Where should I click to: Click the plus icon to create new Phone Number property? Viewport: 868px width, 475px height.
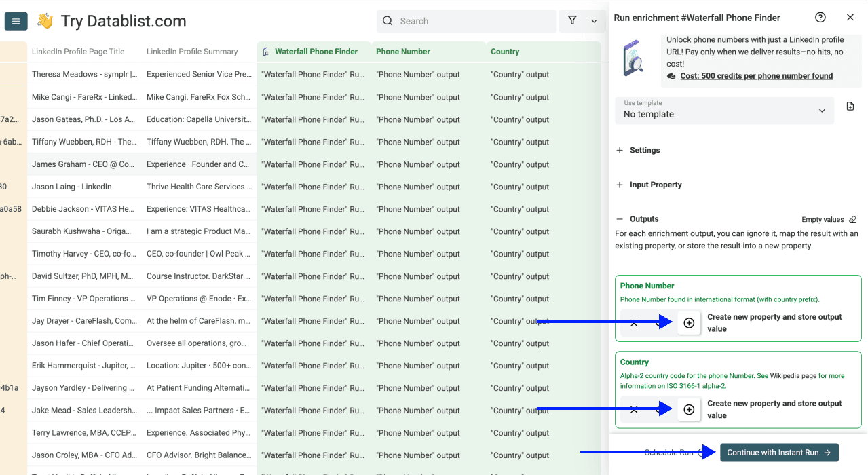[689, 322]
